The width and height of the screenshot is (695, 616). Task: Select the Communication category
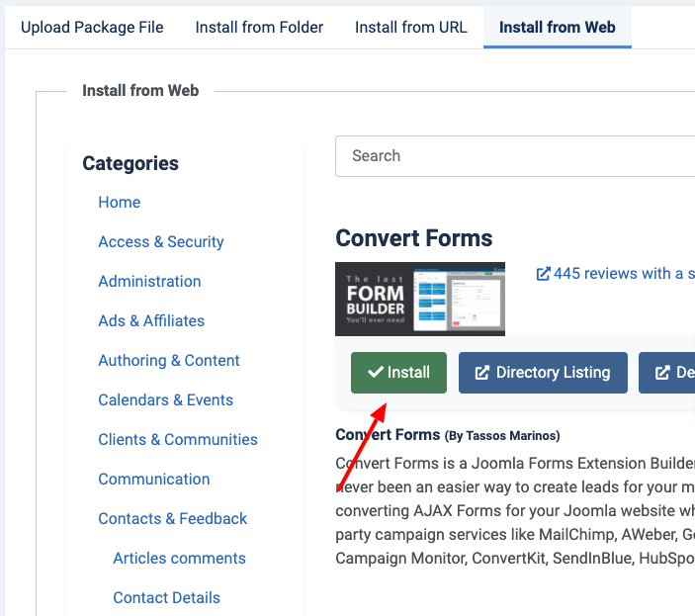(154, 480)
